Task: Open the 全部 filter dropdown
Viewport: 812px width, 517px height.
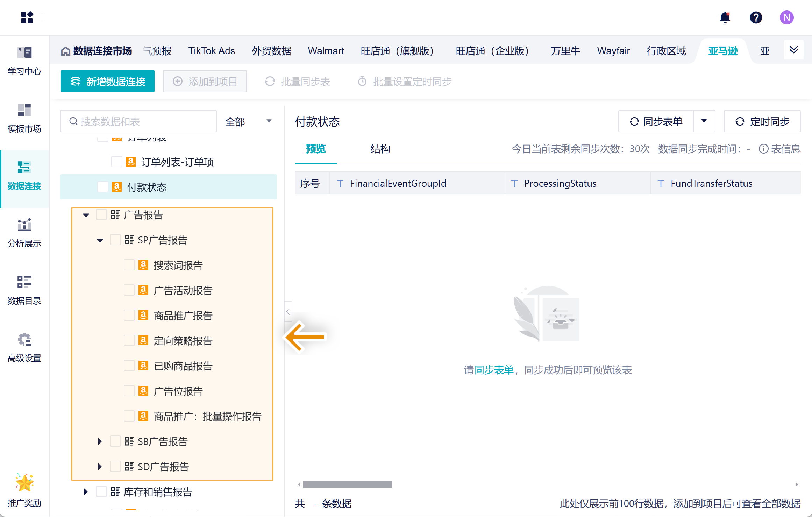Action: pyautogui.click(x=249, y=121)
